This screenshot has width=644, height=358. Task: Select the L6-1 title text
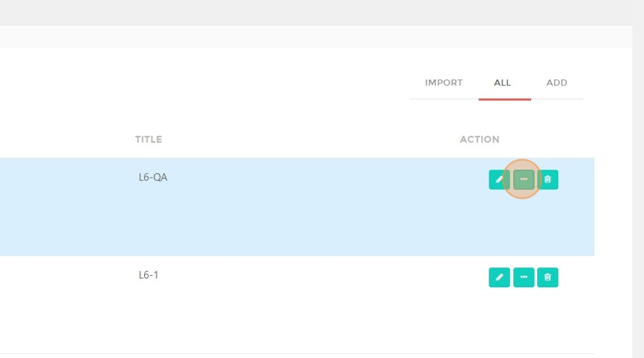coord(148,275)
